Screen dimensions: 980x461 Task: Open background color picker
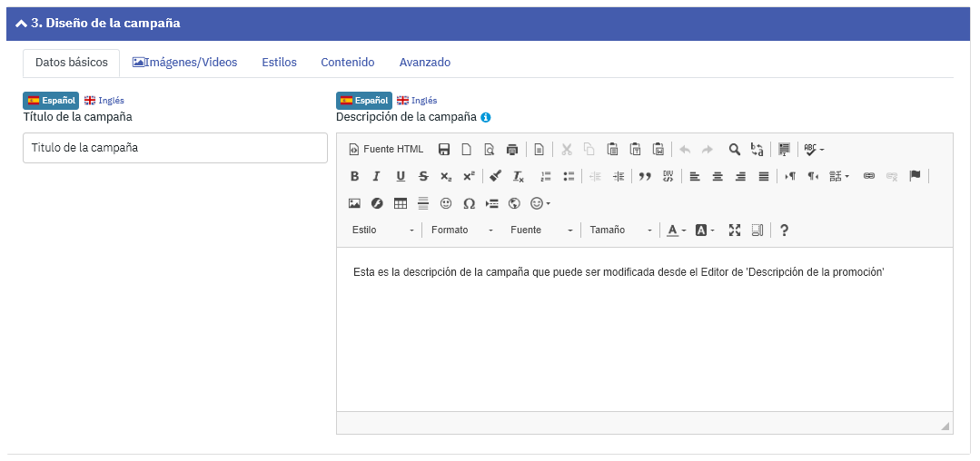(x=705, y=230)
